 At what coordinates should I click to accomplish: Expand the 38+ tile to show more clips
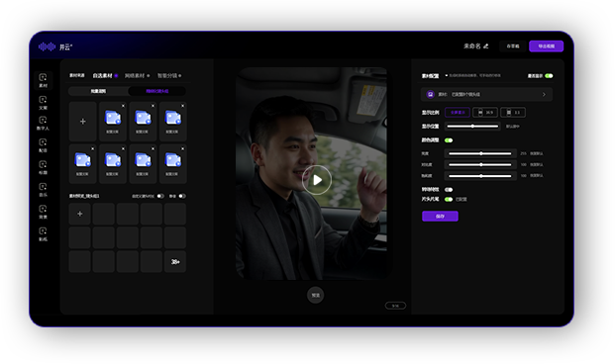[175, 262]
